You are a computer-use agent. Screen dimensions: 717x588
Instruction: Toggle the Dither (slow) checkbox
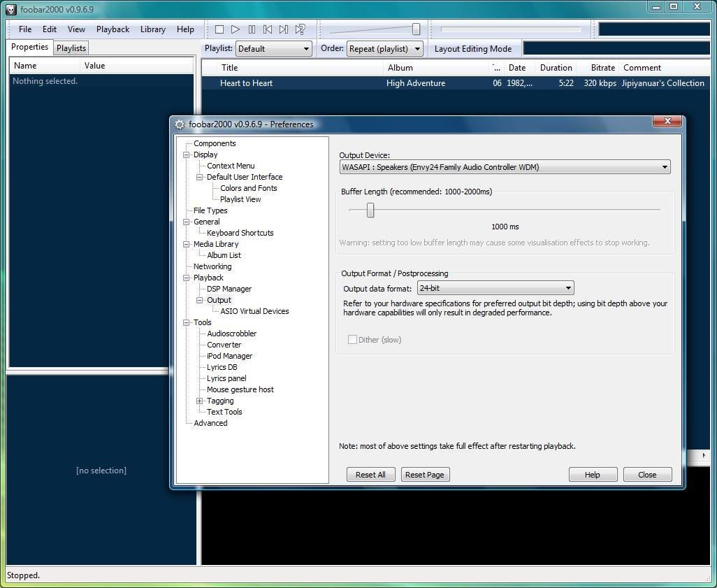352,340
